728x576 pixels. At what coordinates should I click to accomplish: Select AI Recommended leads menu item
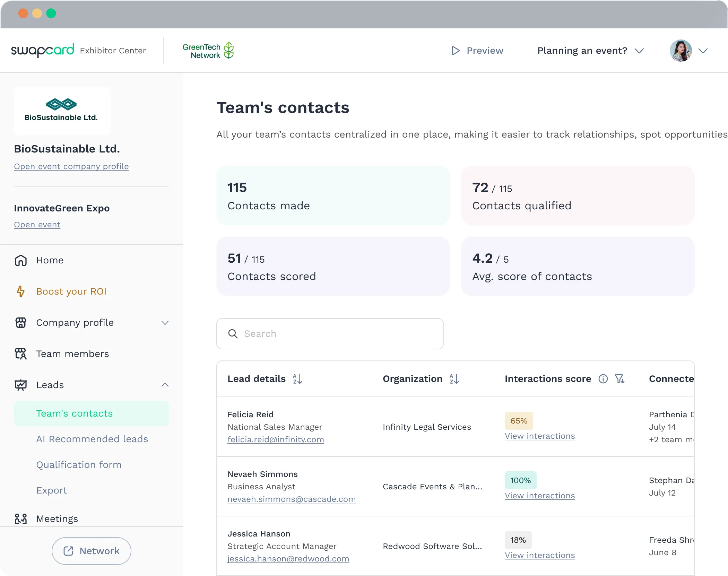(92, 439)
